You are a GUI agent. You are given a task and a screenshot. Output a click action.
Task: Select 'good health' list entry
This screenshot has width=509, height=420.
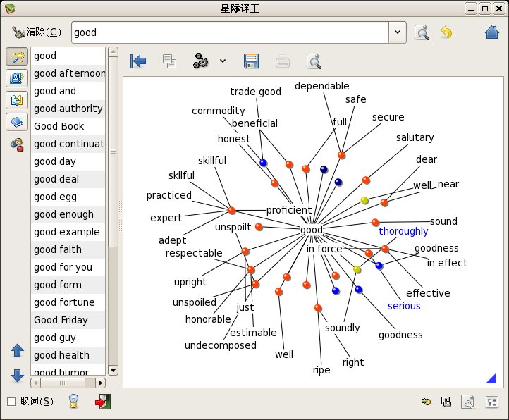point(68,355)
